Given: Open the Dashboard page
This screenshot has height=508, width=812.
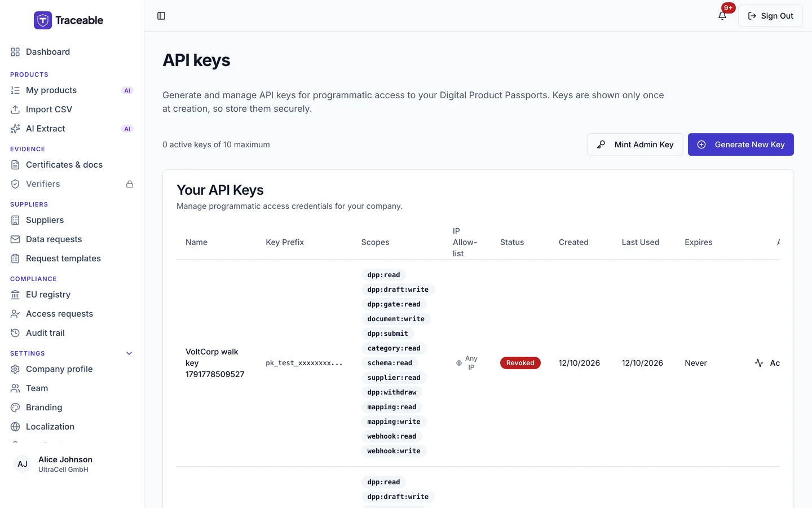Looking at the screenshot, I should (72, 52).
